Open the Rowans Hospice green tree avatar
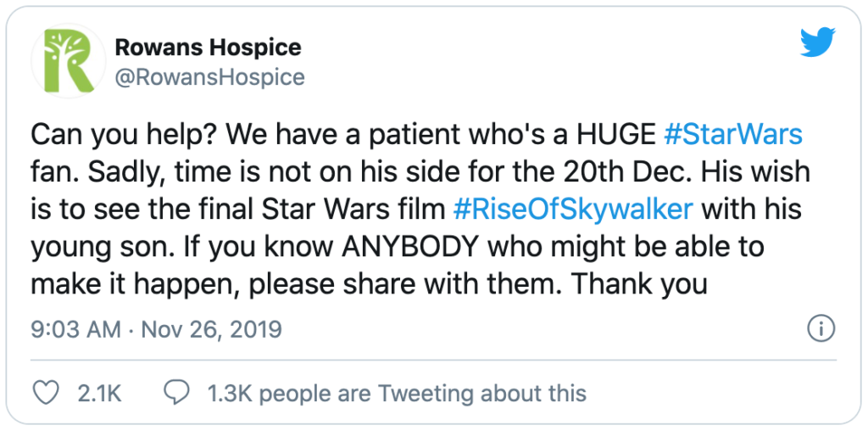Image resolution: width=868 pixels, height=431 pixels. (x=69, y=61)
